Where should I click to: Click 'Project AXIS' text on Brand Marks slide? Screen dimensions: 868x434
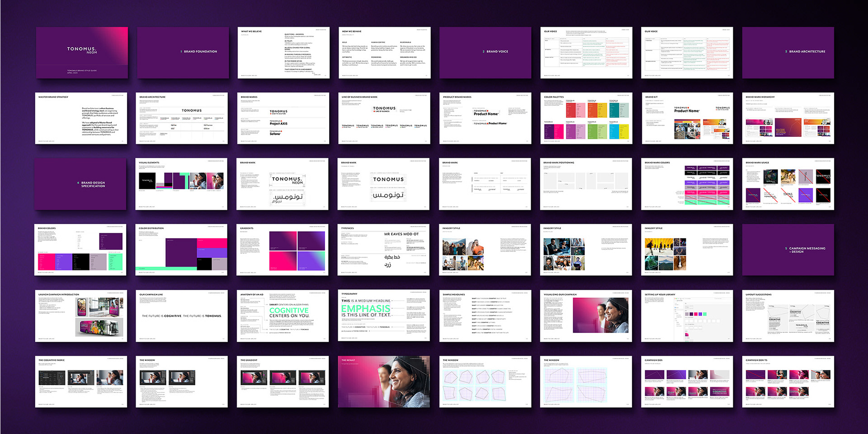coord(278,124)
